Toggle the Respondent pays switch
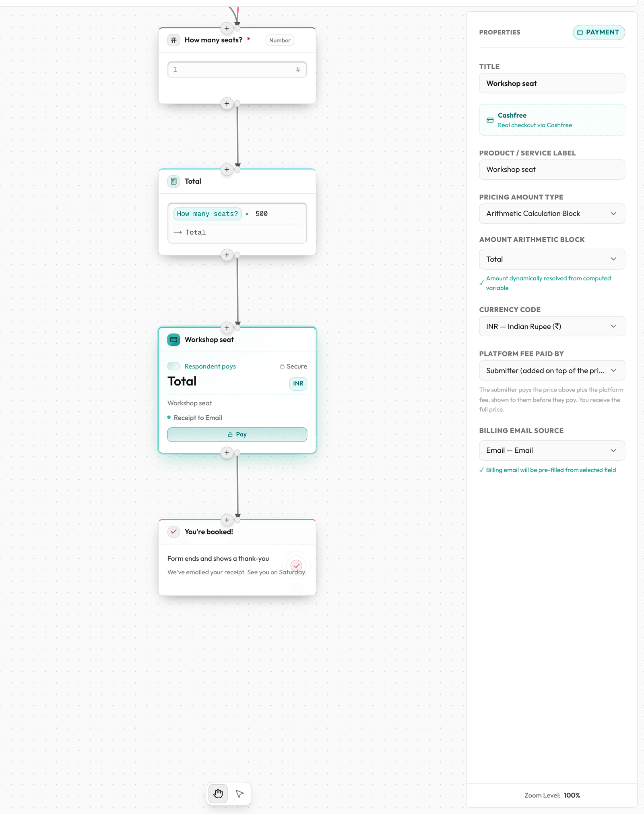Screen dimensions: 644x814 pyautogui.click(x=173, y=366)
